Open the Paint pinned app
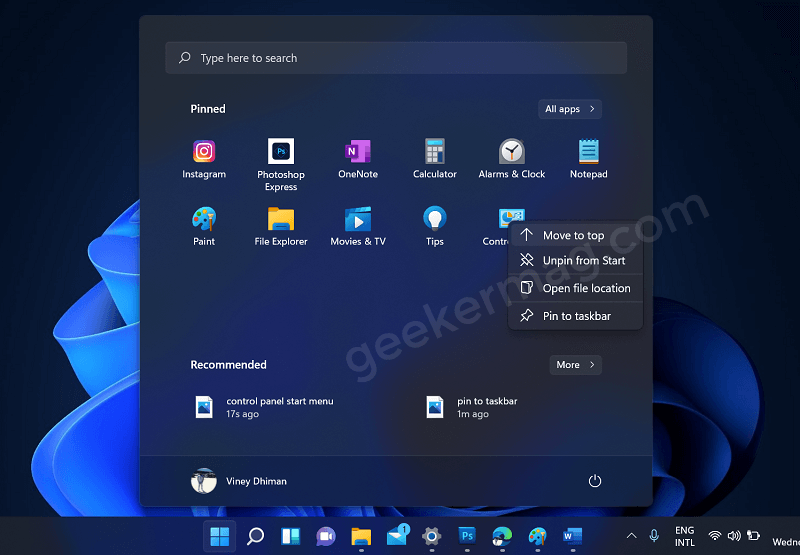Viewport: 800px width, 555px height. point(204,226)
